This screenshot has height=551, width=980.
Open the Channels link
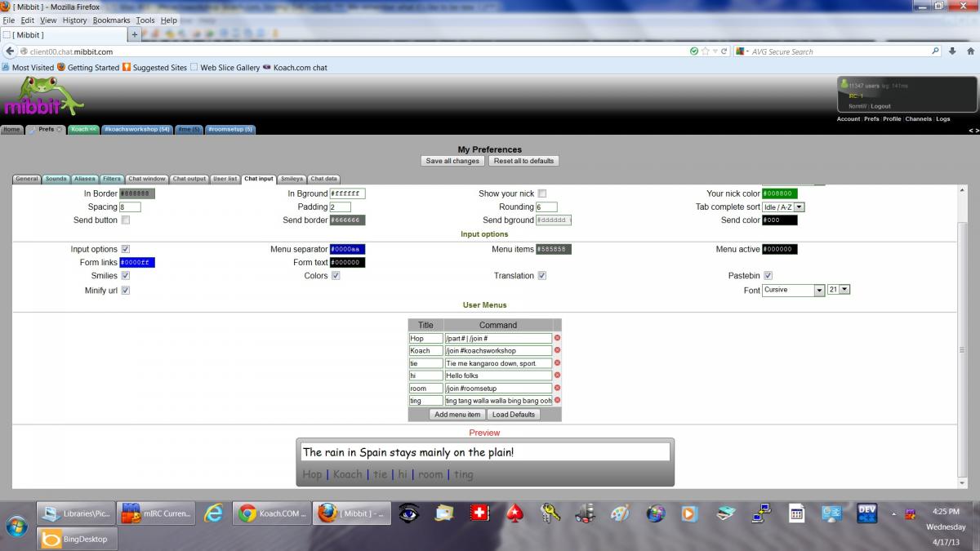coord(919,119)
